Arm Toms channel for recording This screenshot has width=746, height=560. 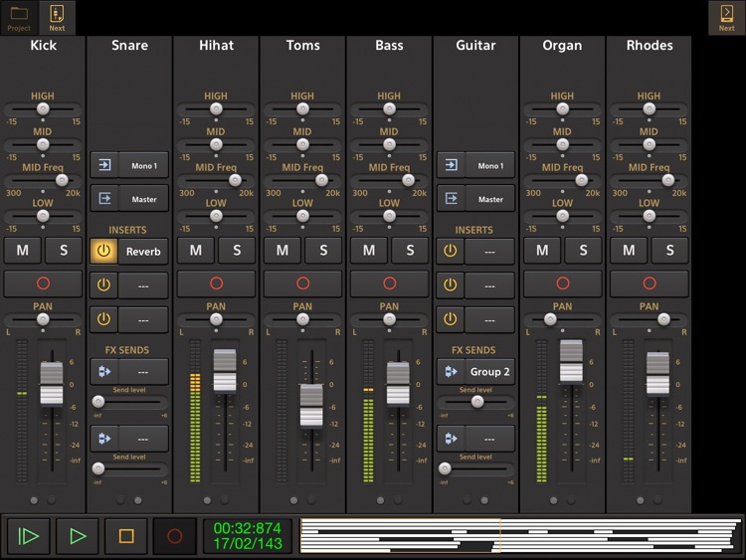click(302, 283)
